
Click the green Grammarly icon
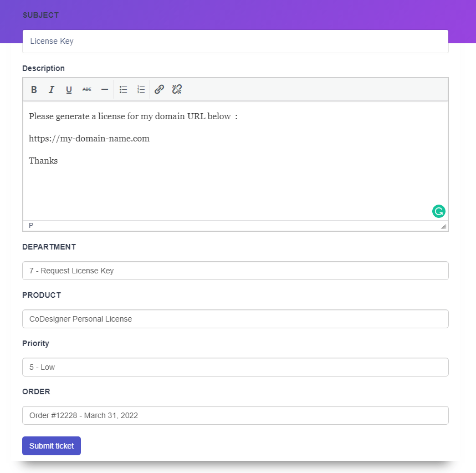click(x=438, y=211)
